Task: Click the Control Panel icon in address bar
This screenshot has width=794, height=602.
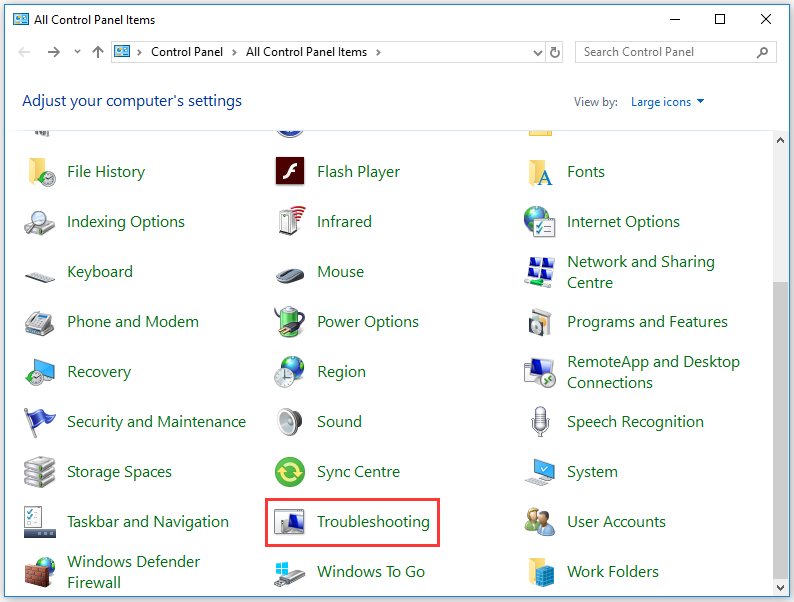Action: coord(122,52)
